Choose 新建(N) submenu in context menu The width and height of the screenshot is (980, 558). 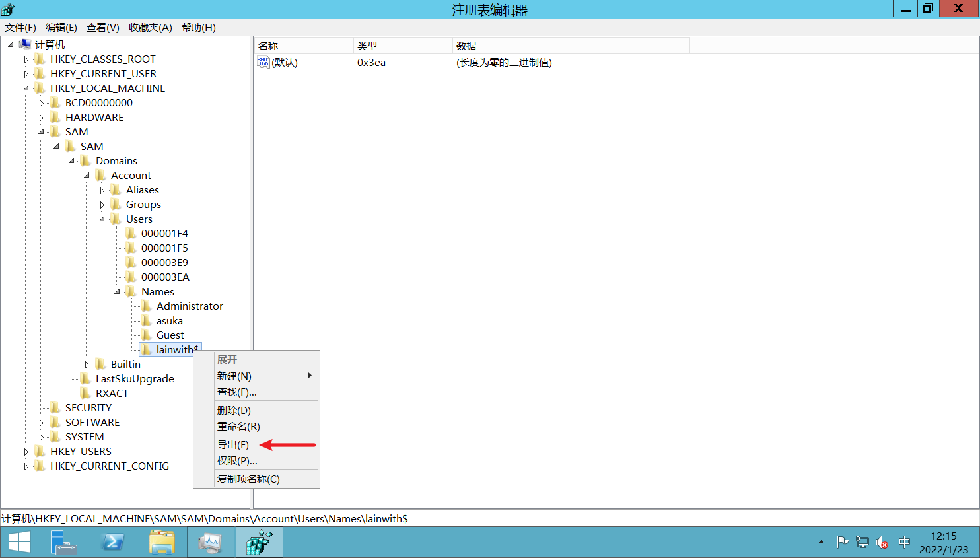pos(256,376)
